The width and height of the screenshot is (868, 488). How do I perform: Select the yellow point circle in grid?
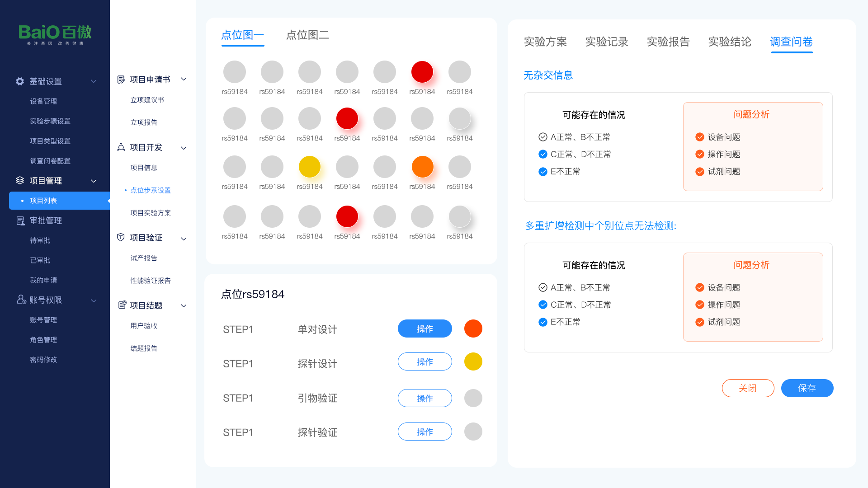pyautogui.click(x=309, y=167)
